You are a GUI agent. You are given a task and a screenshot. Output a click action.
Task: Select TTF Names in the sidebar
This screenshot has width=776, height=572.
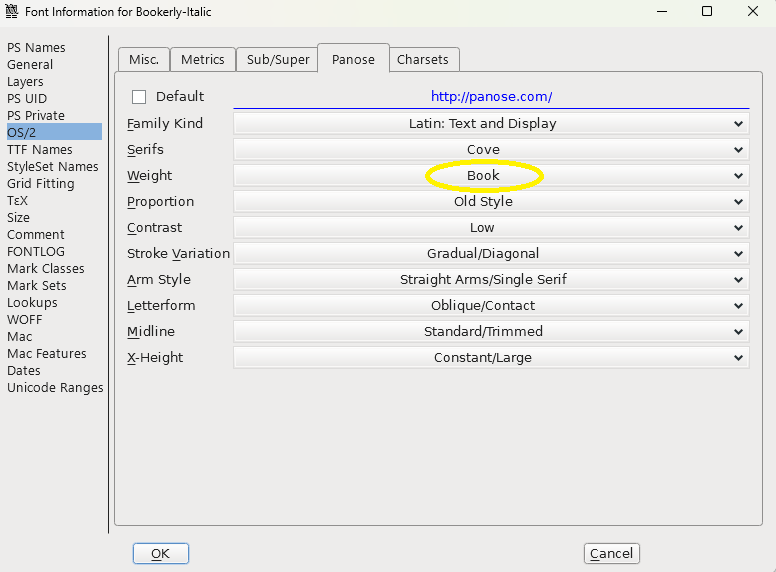40,149
